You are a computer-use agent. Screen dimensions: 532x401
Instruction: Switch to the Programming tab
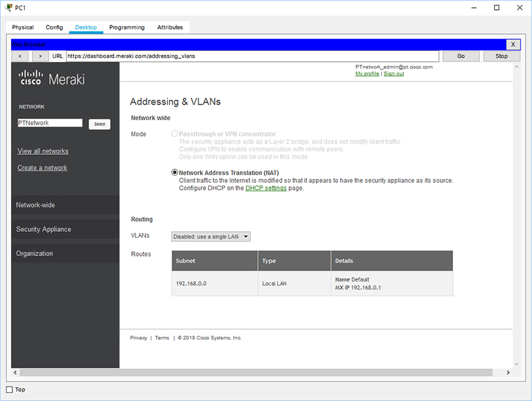tap(127, 27)
